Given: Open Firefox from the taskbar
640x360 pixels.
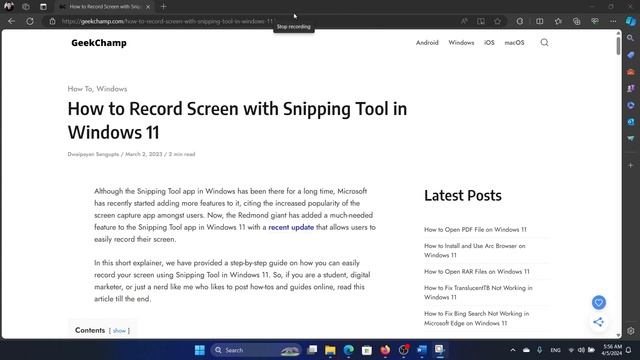Looking at the screenshot, I should (385, 350).
